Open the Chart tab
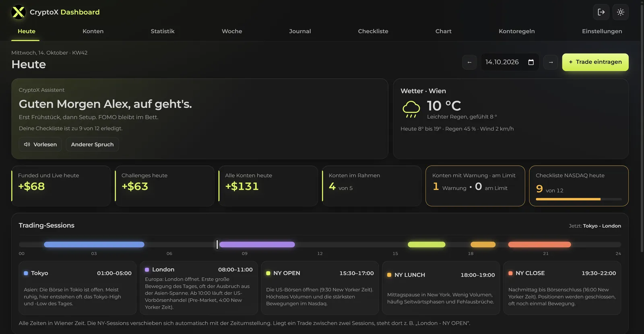644x334 pixels. coord(444,31)
